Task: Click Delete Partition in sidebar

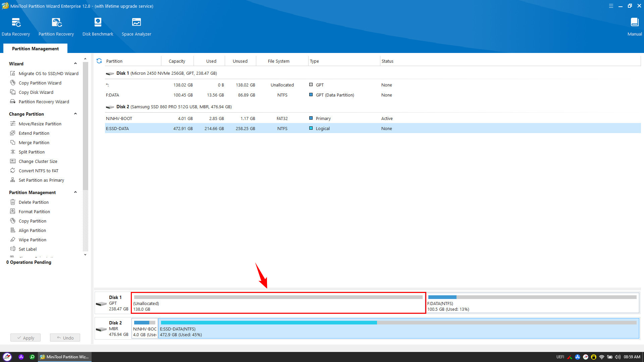Action: tap(34, 202)
